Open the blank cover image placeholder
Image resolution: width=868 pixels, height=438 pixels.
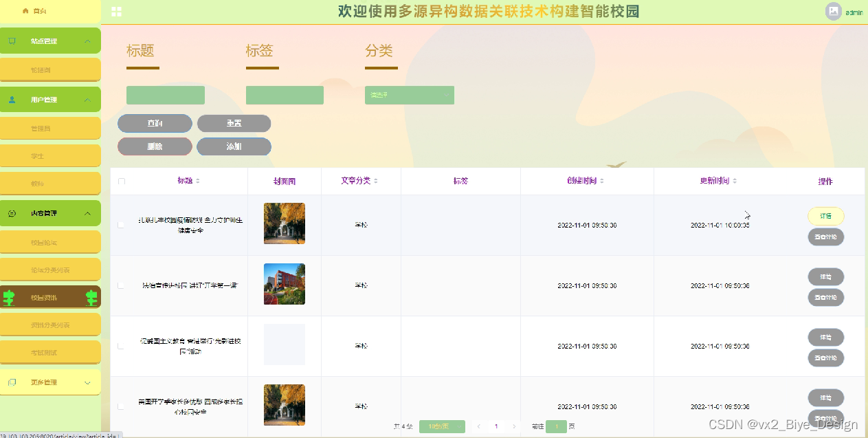[x=285, y=344]
